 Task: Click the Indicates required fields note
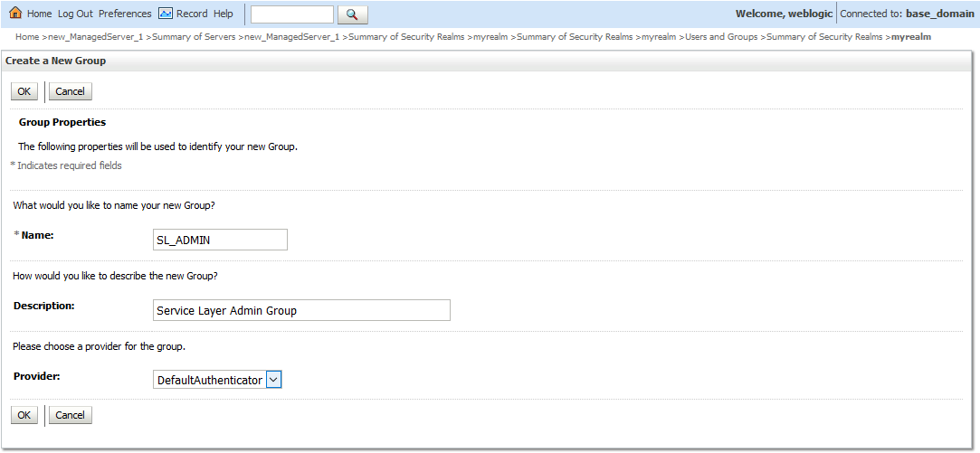[x=66, y=165]
